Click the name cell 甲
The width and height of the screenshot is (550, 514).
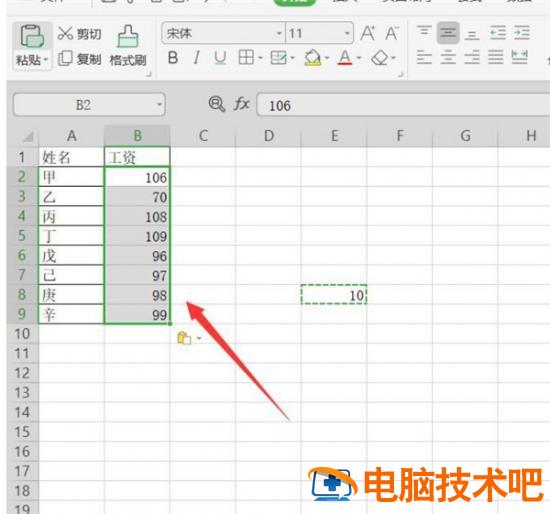(72, 177)
